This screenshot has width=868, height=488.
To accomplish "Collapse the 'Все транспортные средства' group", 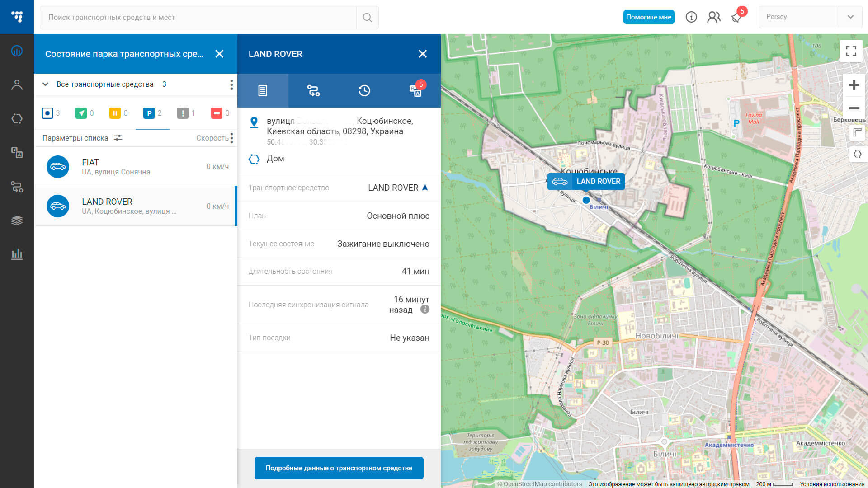I will (45, 84).
